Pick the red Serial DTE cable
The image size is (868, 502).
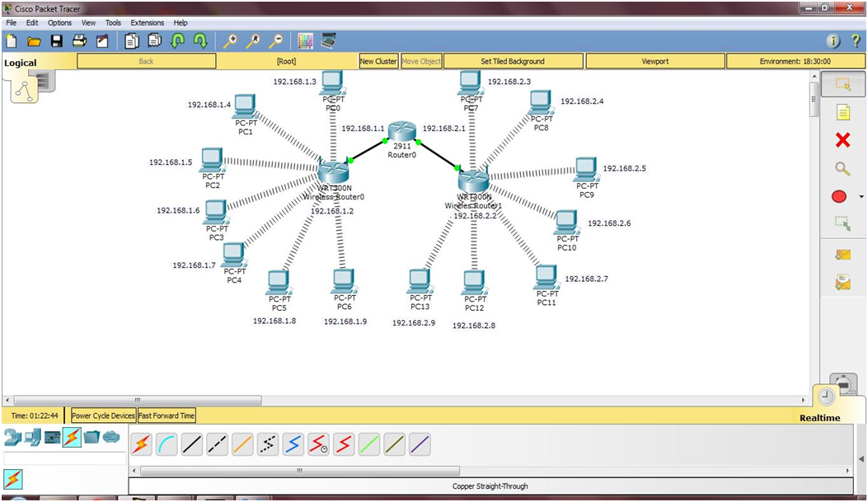pyautogui.click(x=344, y=444)
